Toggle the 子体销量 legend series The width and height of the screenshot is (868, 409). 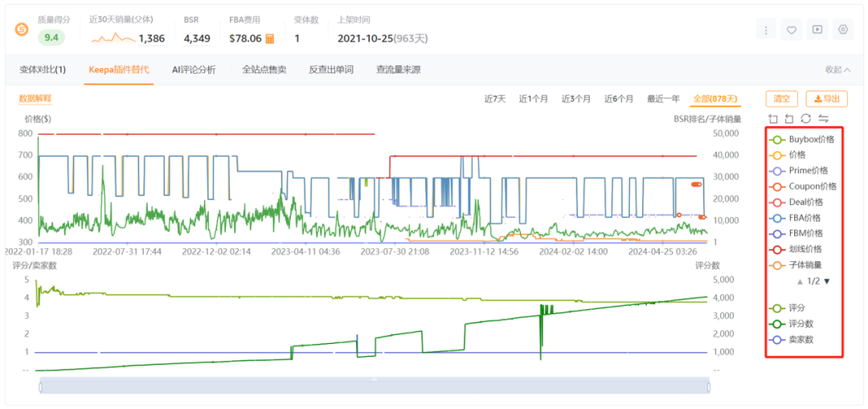tap(796, 264)
